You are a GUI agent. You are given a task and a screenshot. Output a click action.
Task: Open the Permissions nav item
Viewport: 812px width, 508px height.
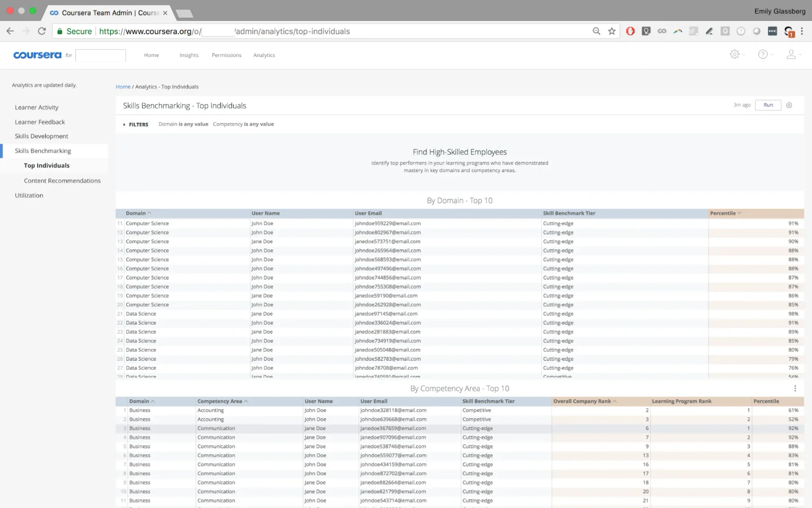pyautogui.click(x=226, y=55)
